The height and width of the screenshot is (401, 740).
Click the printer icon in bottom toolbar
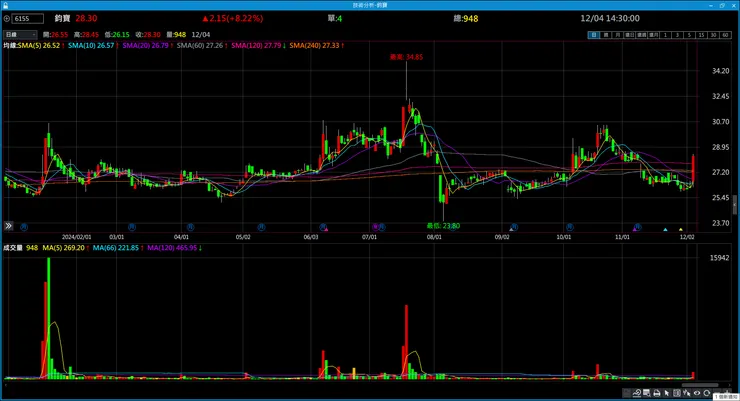click(x=656, y=393)
